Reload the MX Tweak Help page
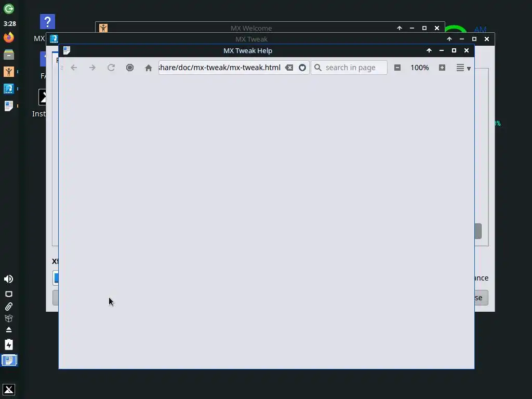 (x=111, y=68)
